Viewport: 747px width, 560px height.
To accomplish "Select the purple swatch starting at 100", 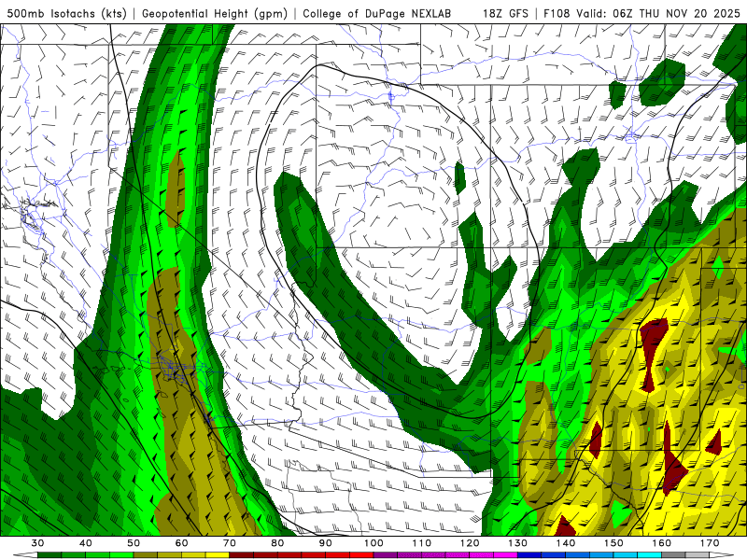I will pos(386,554).
